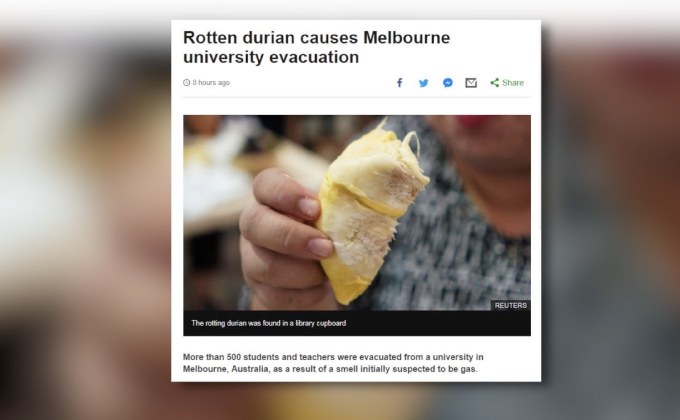Click the green Share text label
Viewport: 680px width, 420px height.
tap(513, 82)
